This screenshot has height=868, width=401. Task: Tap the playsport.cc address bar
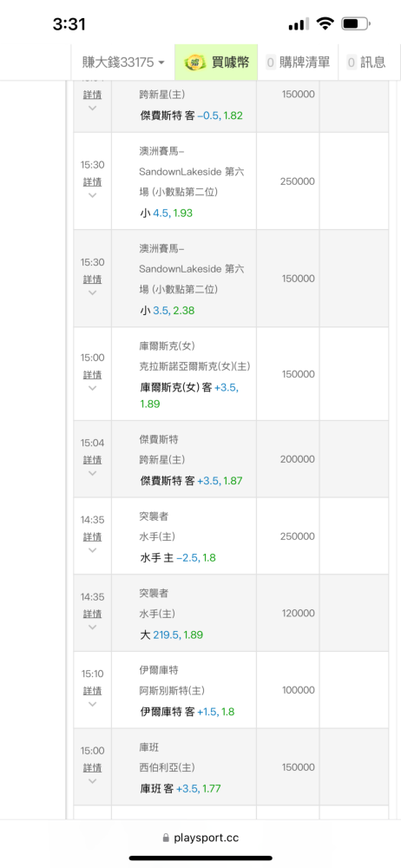[200, 838]
